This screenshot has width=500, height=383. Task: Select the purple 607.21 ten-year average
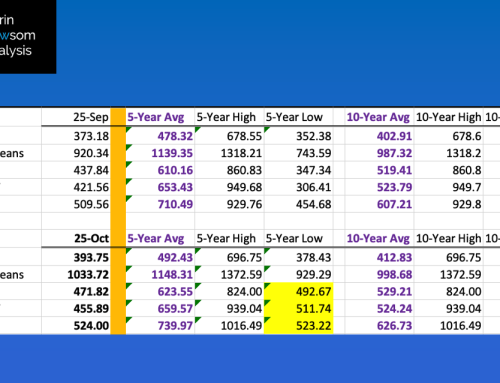point(379,204)
